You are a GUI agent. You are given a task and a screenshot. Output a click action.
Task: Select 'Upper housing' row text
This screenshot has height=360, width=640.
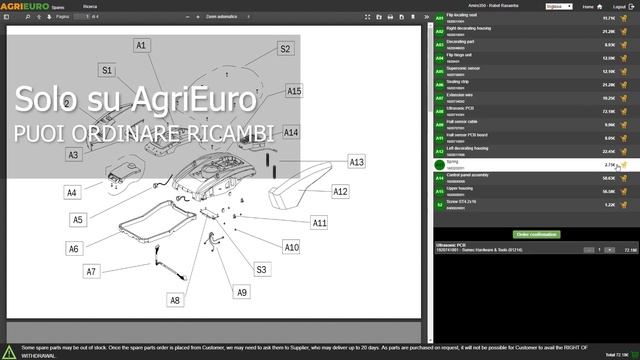coord(460,189)
